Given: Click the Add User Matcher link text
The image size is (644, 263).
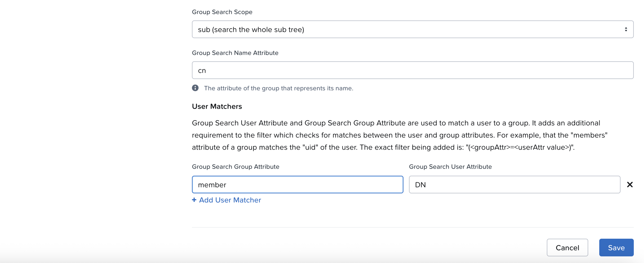Looking at the screenshot, I should [x=230, y=200].
